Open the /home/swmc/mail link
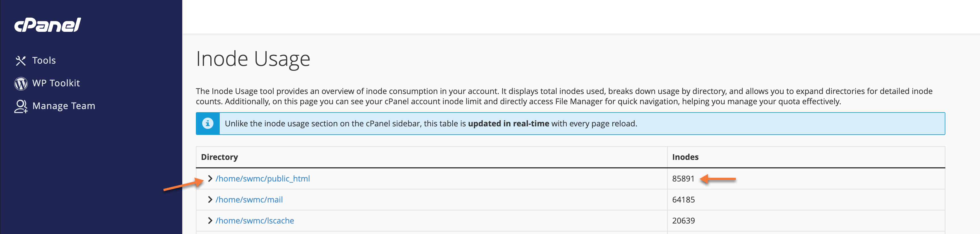The width and height of the screenshot is (980, 234). pos(249,199)
